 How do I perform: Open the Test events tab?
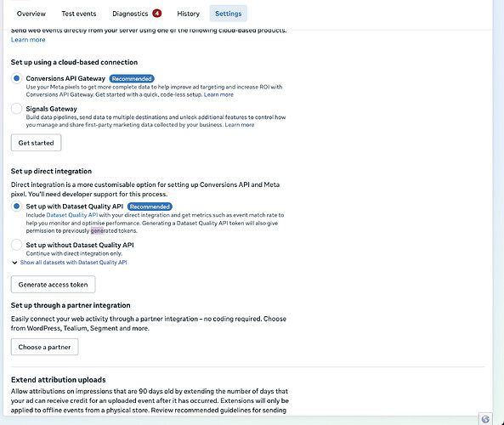click(x=79, y=14)
